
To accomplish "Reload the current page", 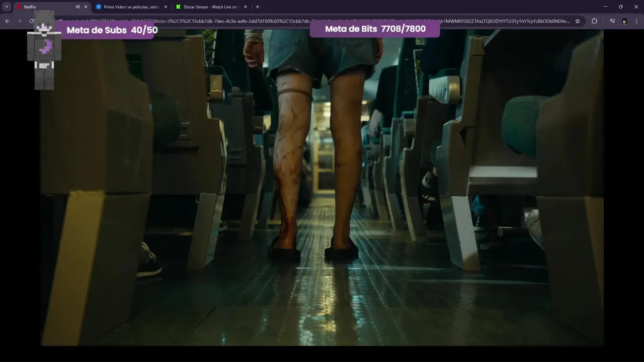I will (x=31, y=21).
